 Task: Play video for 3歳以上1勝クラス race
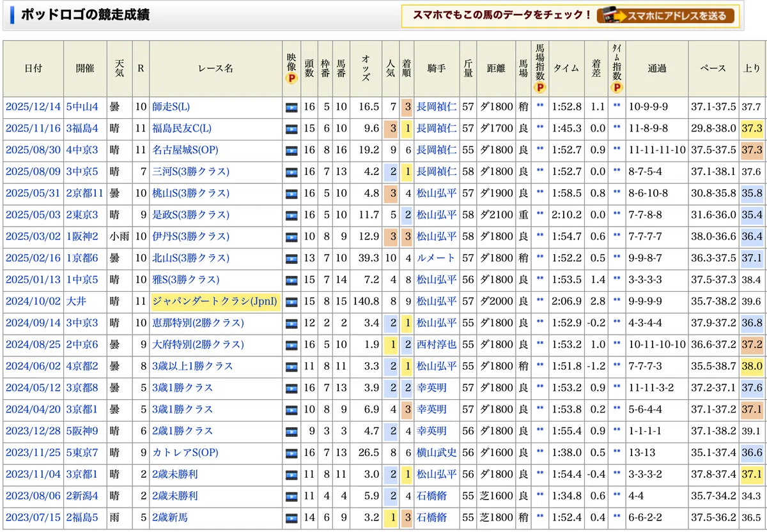tap(291, 367)
